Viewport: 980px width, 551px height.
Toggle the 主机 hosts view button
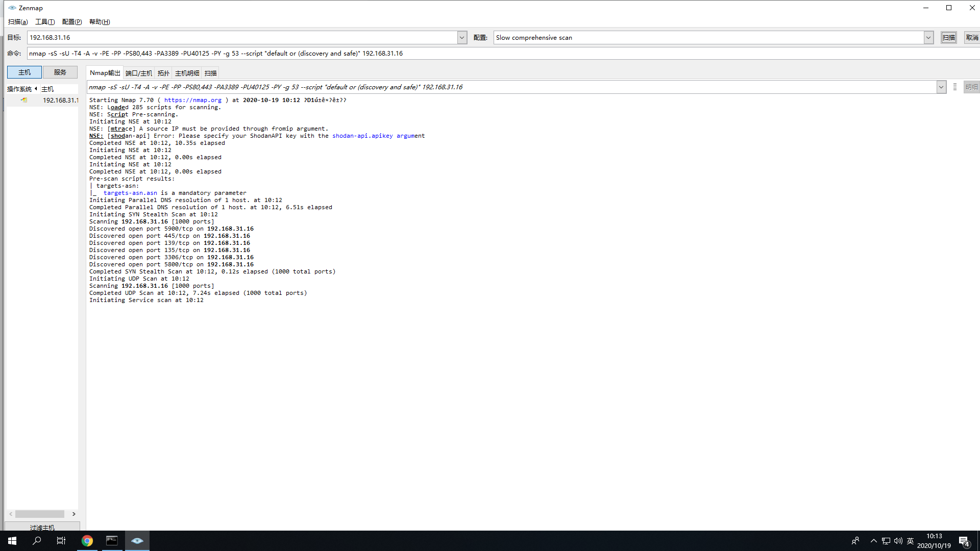click(x=24, y=72)
